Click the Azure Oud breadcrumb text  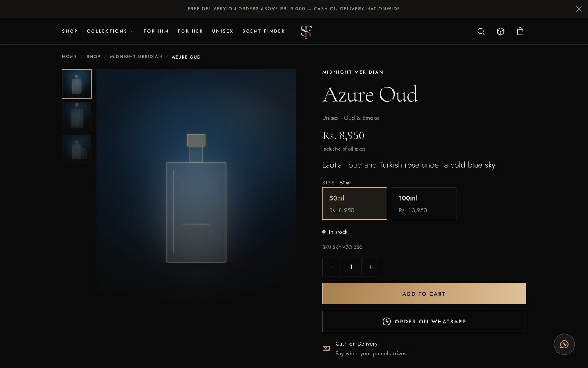(x=186, y=57)
